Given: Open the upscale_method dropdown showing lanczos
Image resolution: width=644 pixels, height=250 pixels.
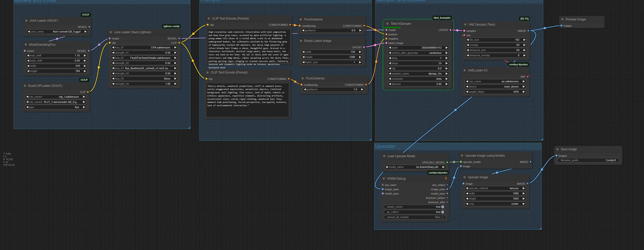Looking at the screenshot, I should [495, 188].
